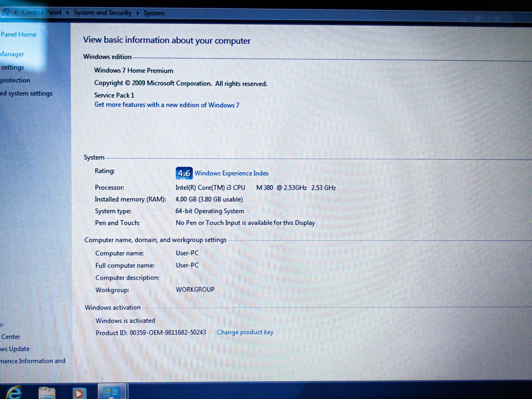Open Windows Update link in sidebar
Image resolution: width=532 pixels, height=399 pixels.
[x=15, y=349]
